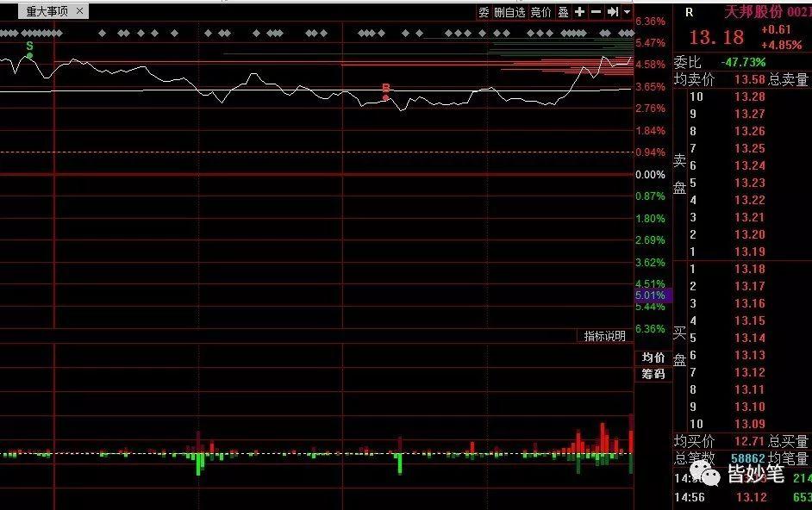Click the 委 order queue icon on toolbar
Screen dimensions: 812x510
483,11
